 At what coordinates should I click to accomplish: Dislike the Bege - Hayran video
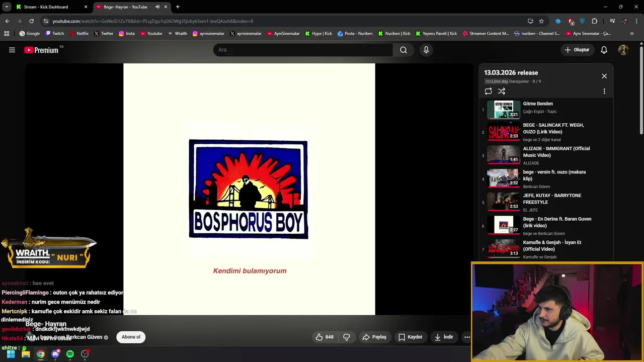point(347,337)
